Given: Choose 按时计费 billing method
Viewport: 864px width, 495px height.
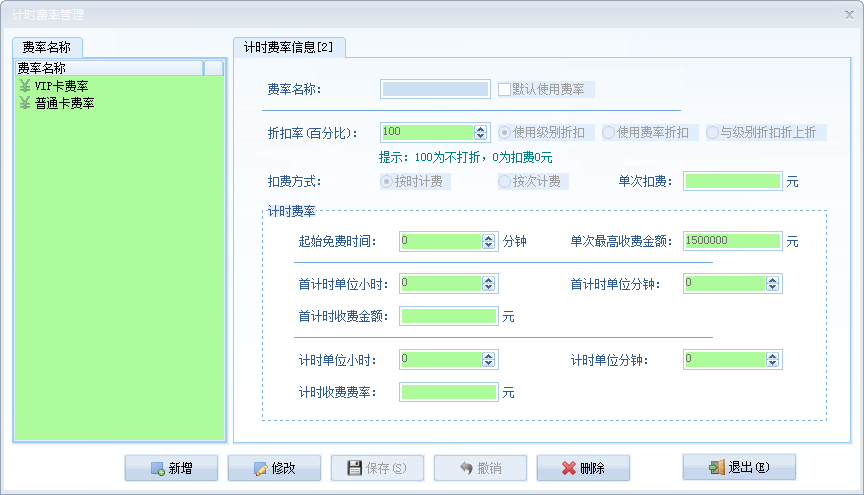Looking at the screenshot, I should click(x=386, y=181).
